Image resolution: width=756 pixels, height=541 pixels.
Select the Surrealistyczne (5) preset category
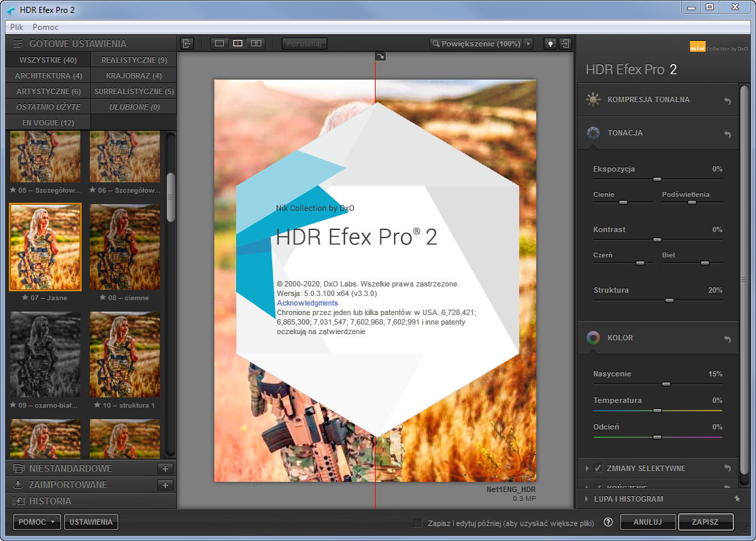tap(134, 91)
